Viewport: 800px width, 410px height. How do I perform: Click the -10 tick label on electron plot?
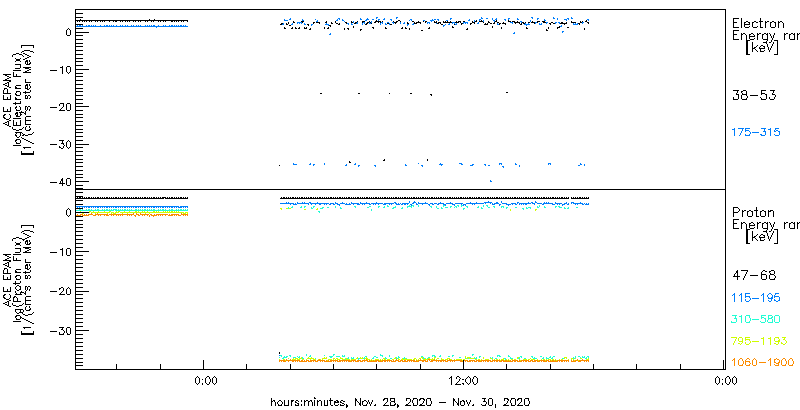tap(61, 69)
